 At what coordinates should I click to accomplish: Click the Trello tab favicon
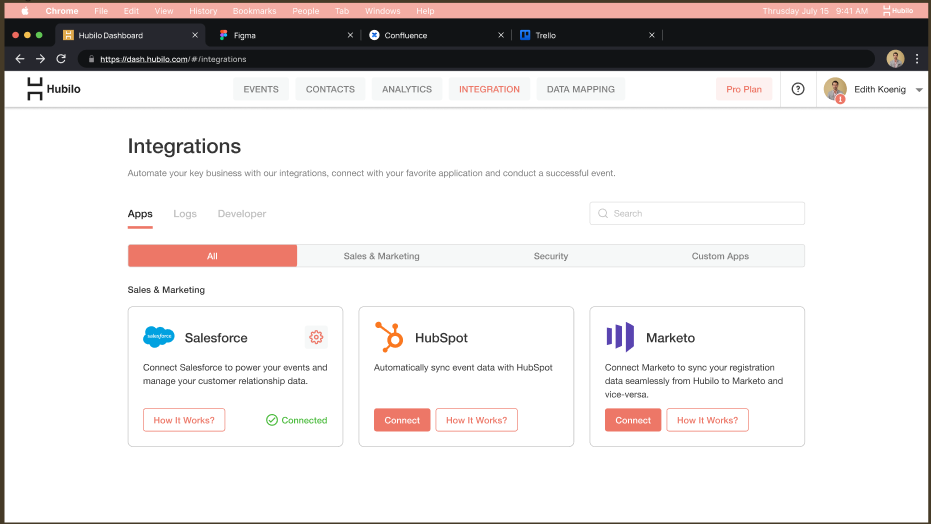pyautogui.click(x=525, y=35)
